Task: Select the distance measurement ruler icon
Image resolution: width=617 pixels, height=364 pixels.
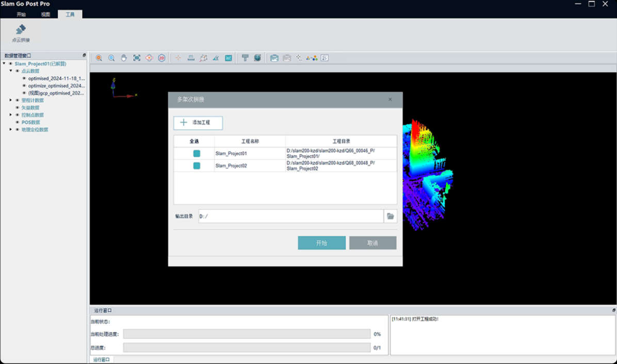Action: click(191, 58)
